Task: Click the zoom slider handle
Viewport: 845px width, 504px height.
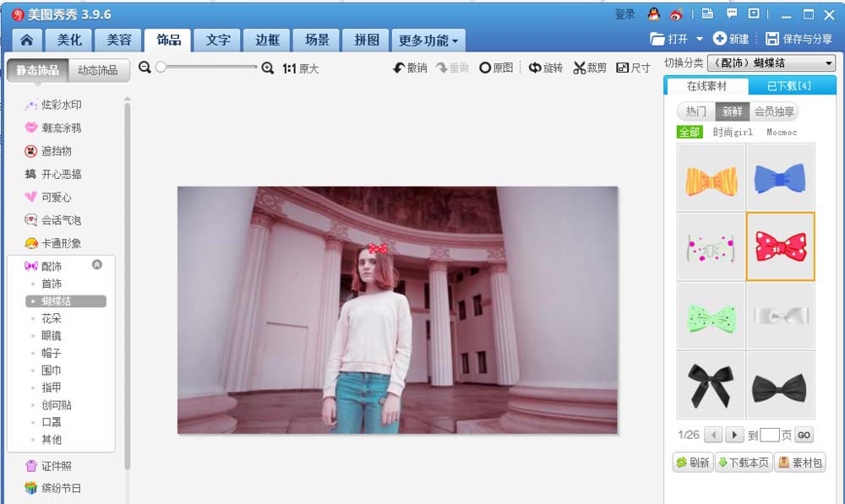Action: point(161,67)
